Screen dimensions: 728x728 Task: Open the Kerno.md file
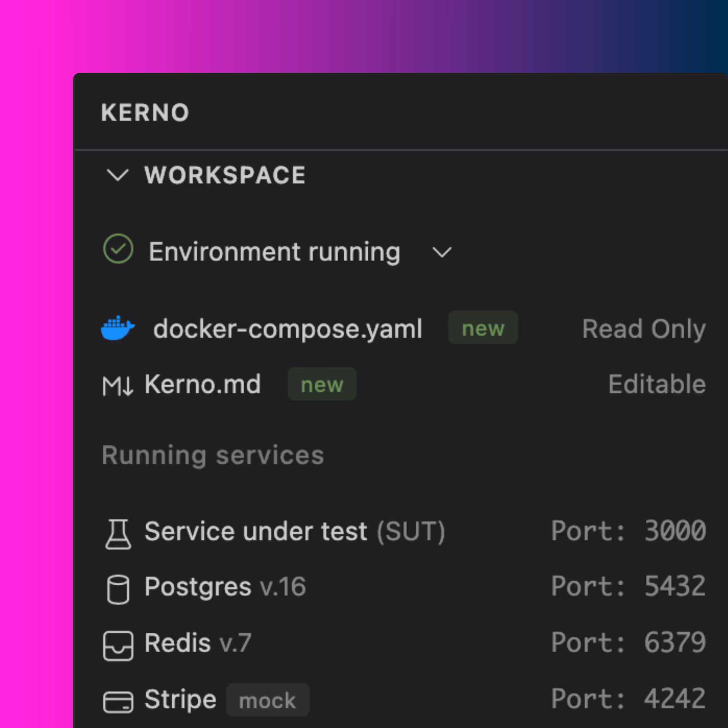(202, 384)
